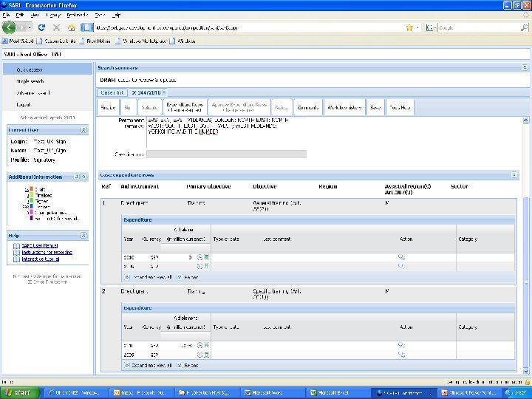Screen dimensions: 532x399
Task: Open Advanced search in left navigation
Action: click(x=33, y=92)
